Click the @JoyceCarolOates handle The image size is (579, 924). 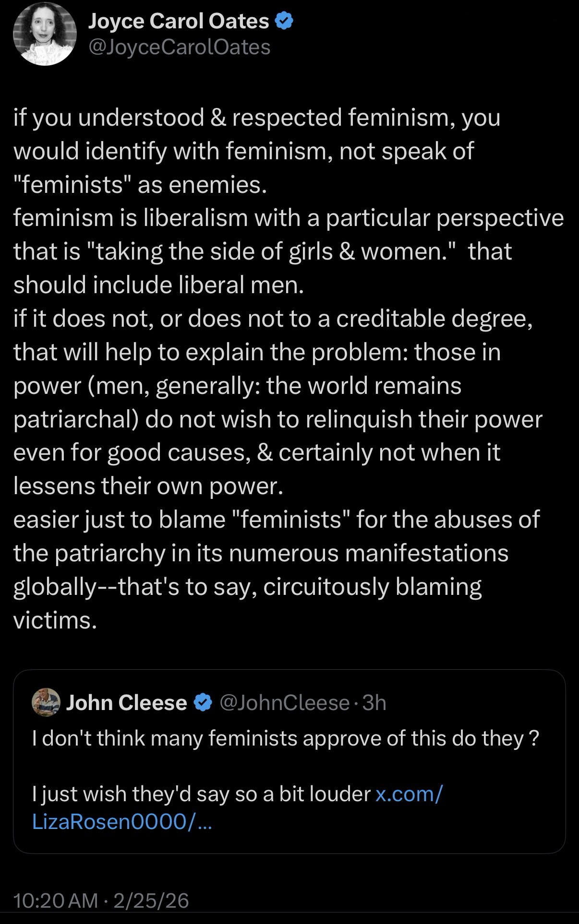tap(180, 47)
